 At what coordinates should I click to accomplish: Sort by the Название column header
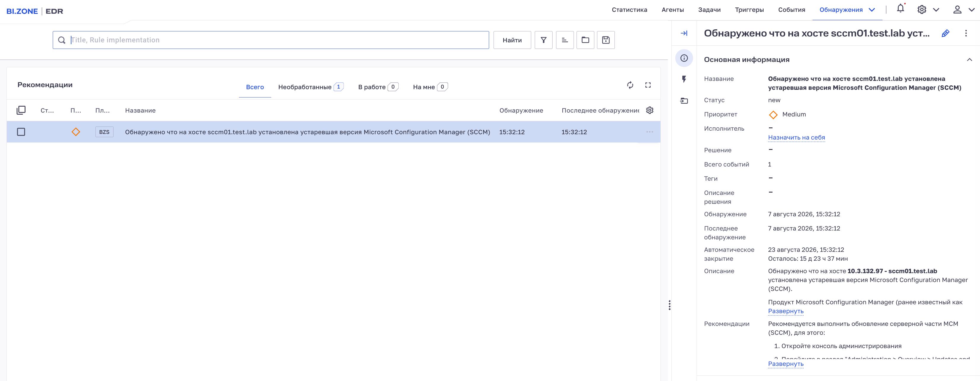point(141,111)
